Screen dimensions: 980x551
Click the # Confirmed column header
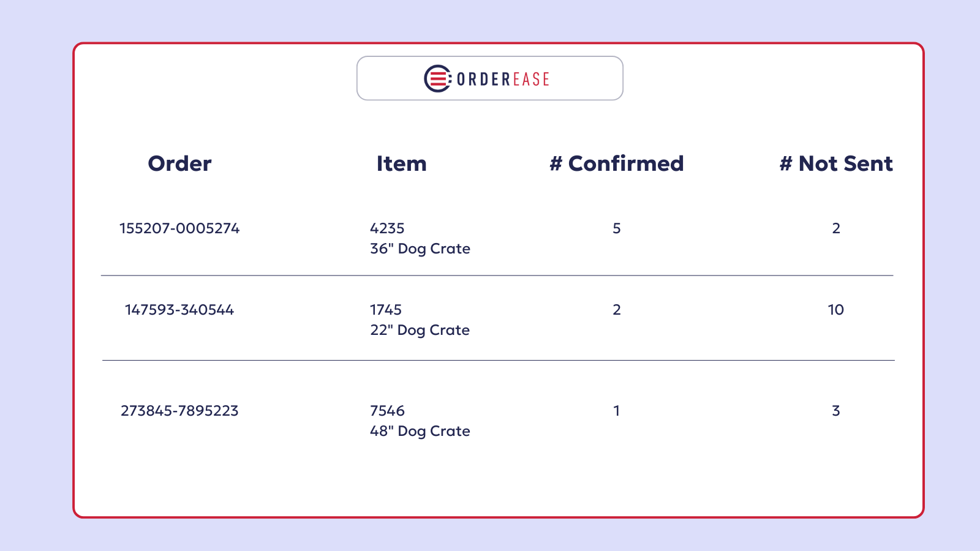coord(616,163)
